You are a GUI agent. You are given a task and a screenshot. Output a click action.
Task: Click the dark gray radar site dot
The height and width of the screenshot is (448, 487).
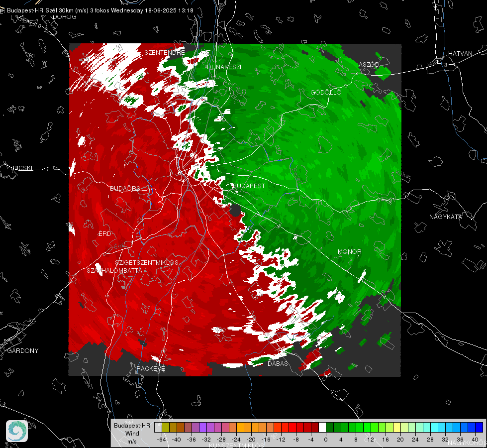(x=236, y=211)
